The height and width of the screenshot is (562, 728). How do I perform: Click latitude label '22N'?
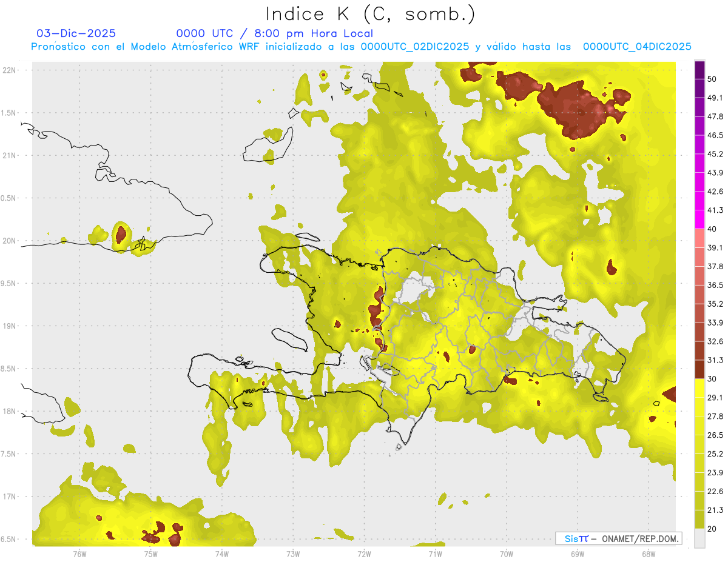tap(10, 70)
